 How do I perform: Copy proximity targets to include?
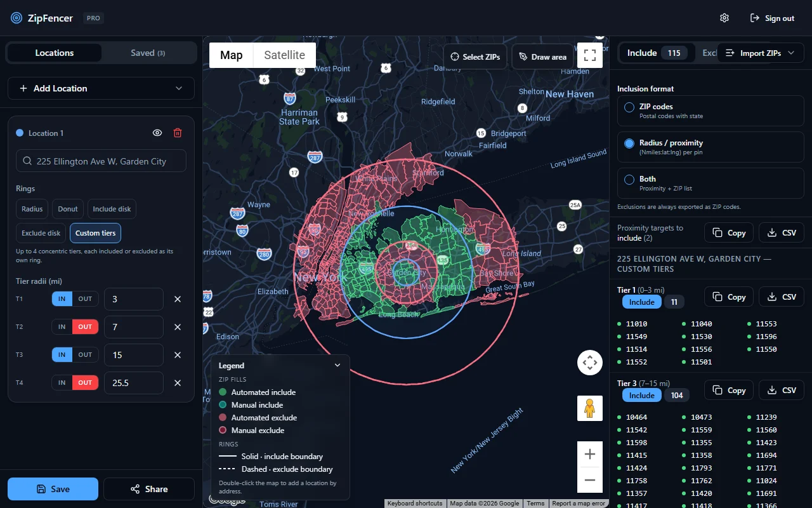point(729,232)
